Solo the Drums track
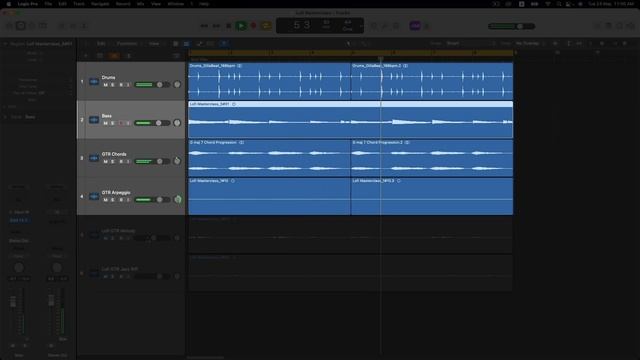The width and height of the screenshot is (640, 360). coord(113,85)
